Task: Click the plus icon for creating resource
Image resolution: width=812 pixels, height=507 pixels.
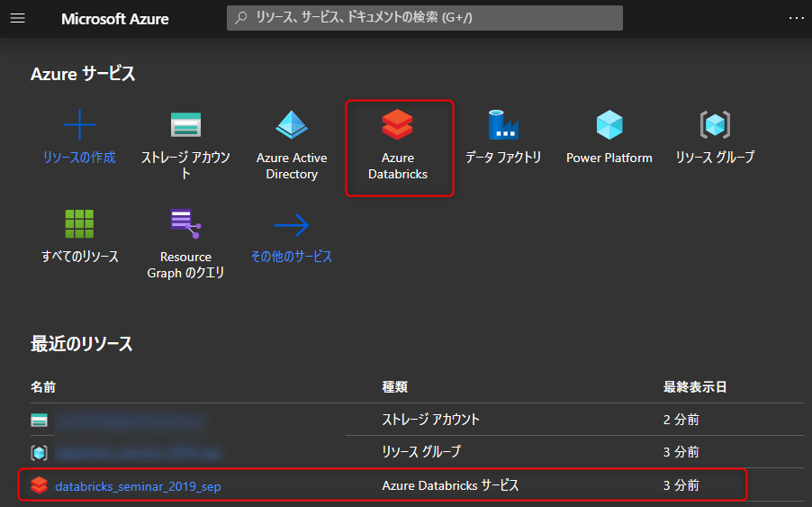Action: [x=79, y=125]
